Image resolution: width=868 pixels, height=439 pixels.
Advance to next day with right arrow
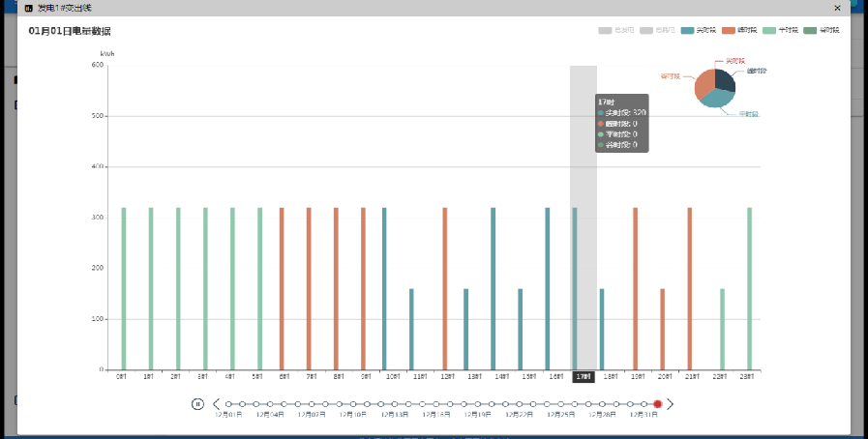(670, 404)
